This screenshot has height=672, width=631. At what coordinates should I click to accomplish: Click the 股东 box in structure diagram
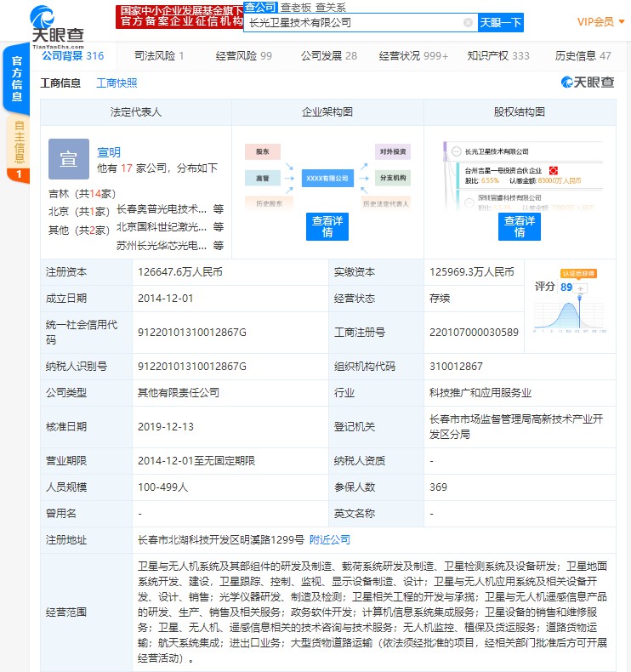point(263,151)
